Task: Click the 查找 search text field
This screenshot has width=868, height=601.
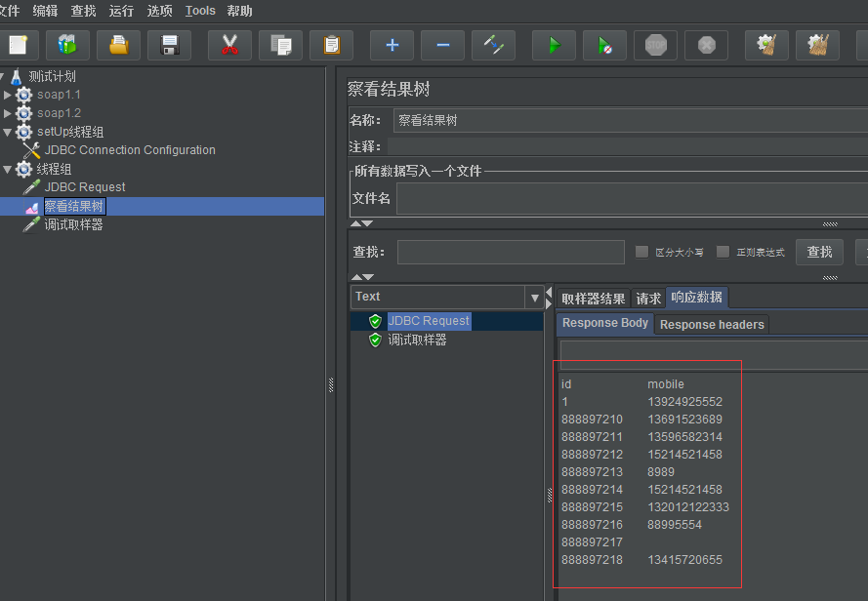Action: click(x=510, y=252)
